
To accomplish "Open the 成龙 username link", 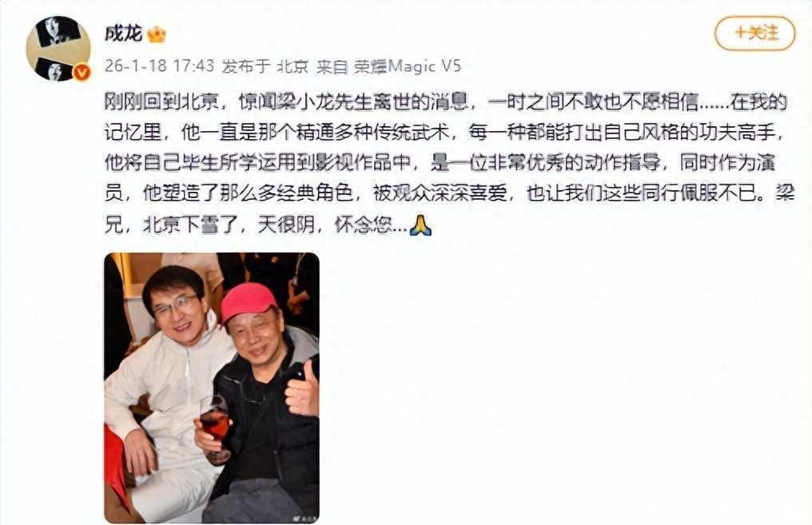I will click(123, 34).
